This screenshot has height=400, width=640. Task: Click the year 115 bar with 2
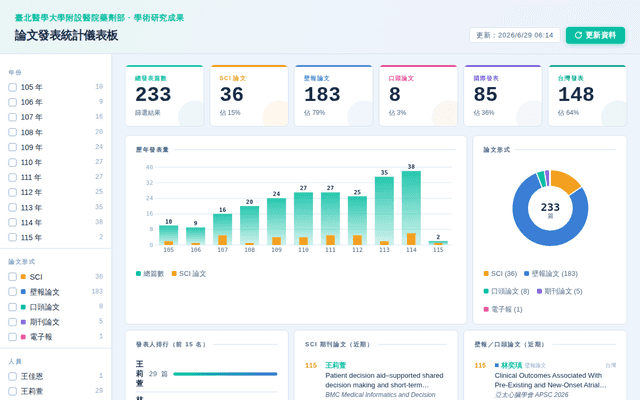[x=438, y=243]
